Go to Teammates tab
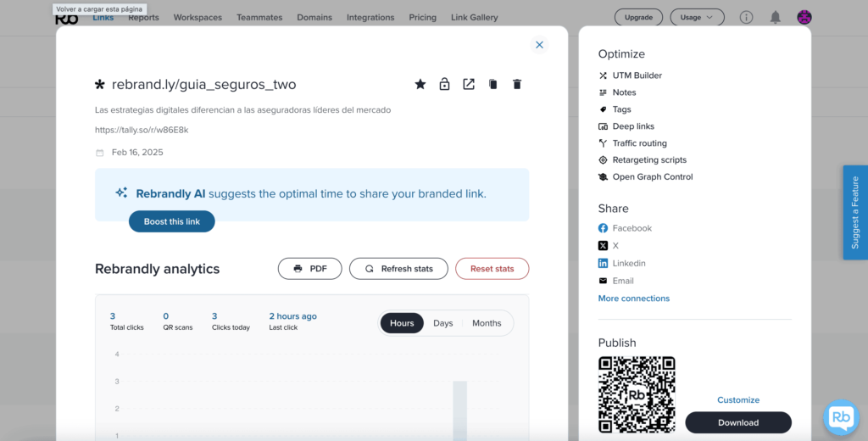868x441 pixels. (259, 17)
